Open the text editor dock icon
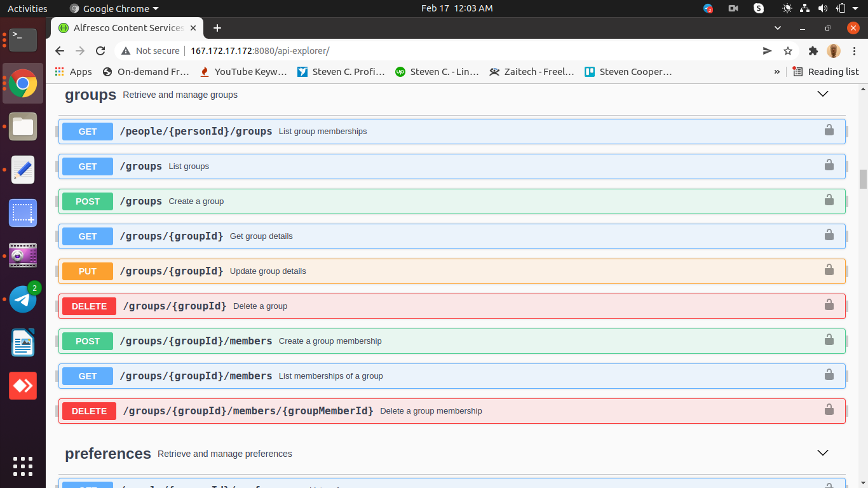Viewport: 868px width, 488px height. pos(23,170)
